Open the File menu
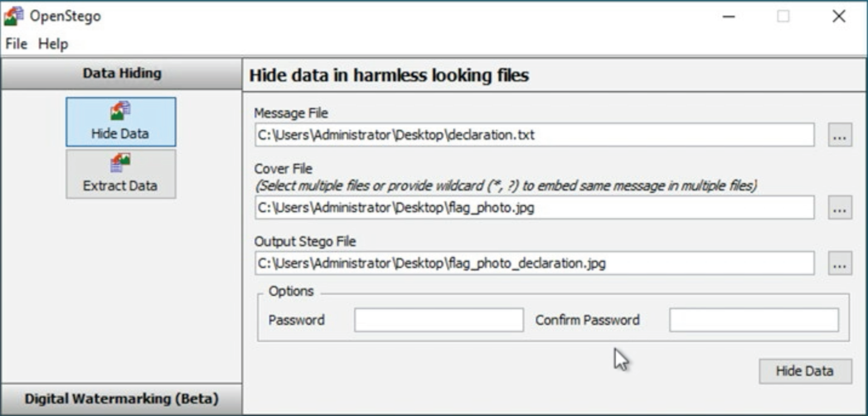 (16, 44)
